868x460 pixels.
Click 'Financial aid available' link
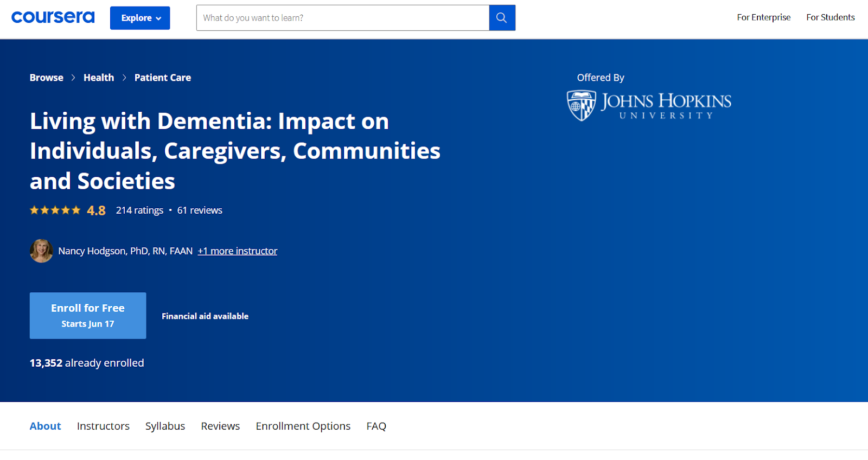coord(205,316)
